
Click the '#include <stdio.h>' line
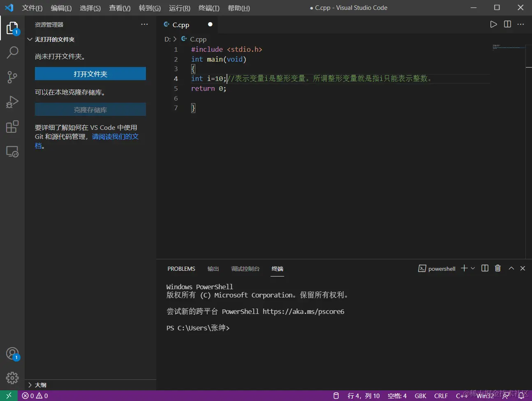227,49
